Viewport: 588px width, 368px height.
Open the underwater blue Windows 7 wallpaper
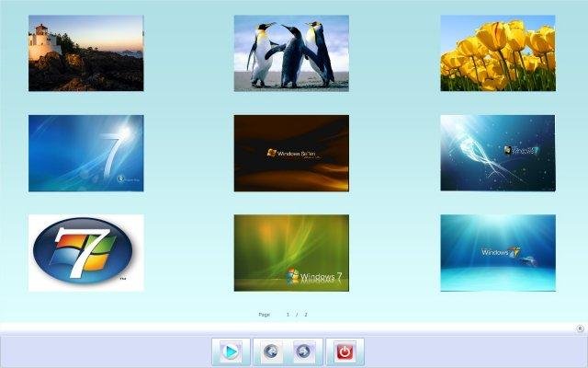point(498,253)
